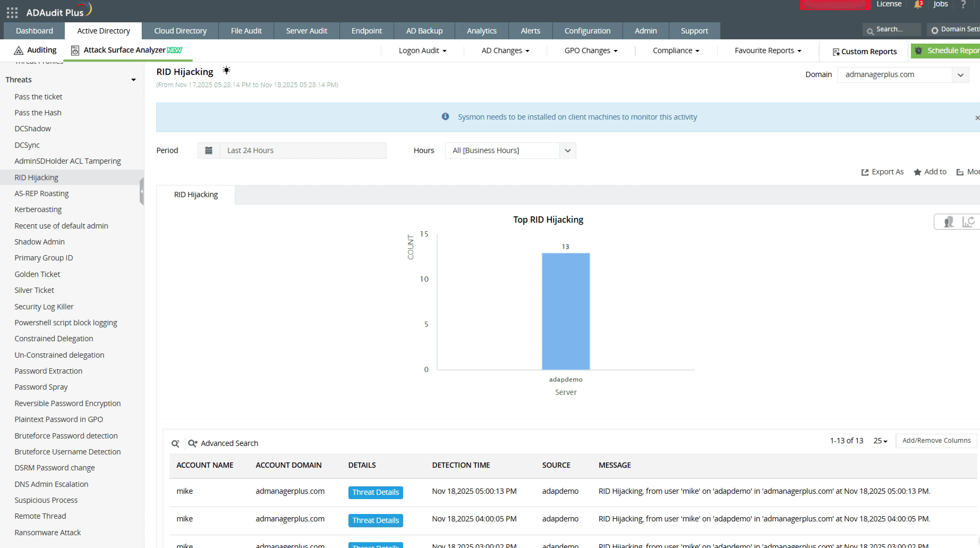The image size is (980, 548).
Task: Open the Alerts tab
Action: tap(530, 31)
